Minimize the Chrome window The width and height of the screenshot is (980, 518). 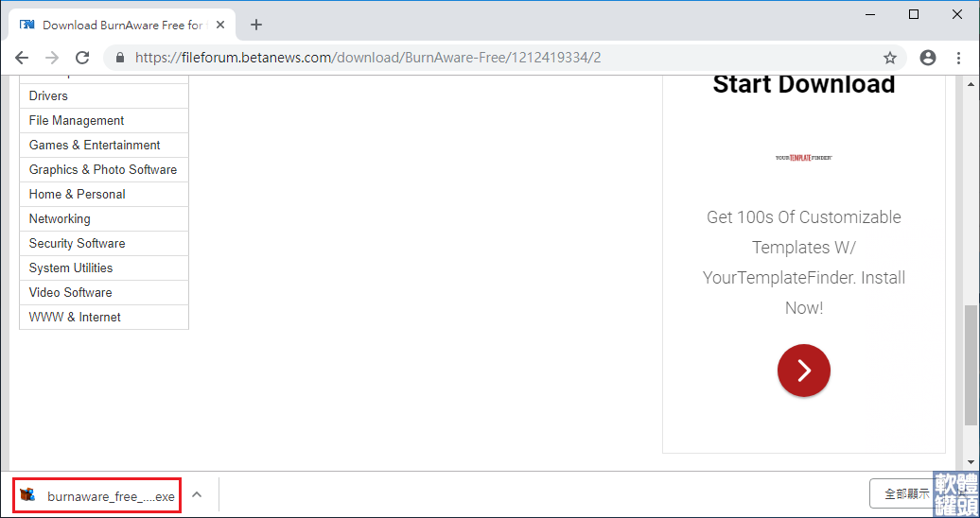coord(870,14)
